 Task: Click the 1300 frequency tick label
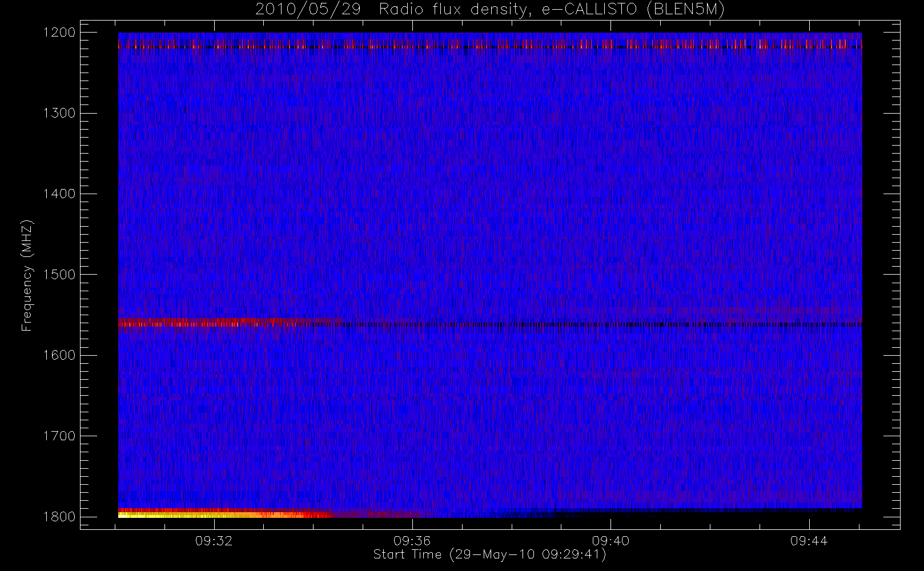(x=59, y=113)
